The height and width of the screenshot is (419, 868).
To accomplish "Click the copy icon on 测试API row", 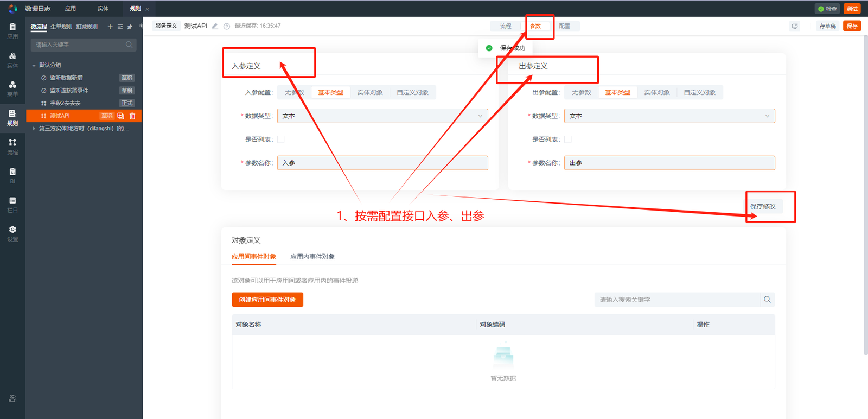I will pos(121,116).
